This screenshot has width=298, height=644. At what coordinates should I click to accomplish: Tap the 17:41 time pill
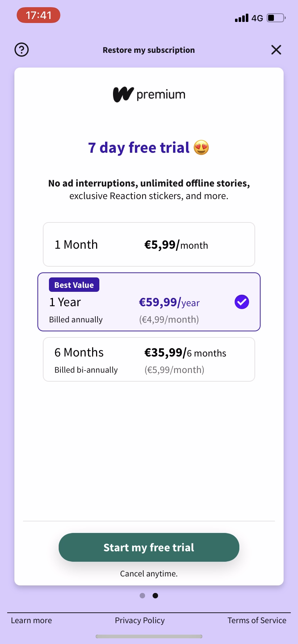38,15
